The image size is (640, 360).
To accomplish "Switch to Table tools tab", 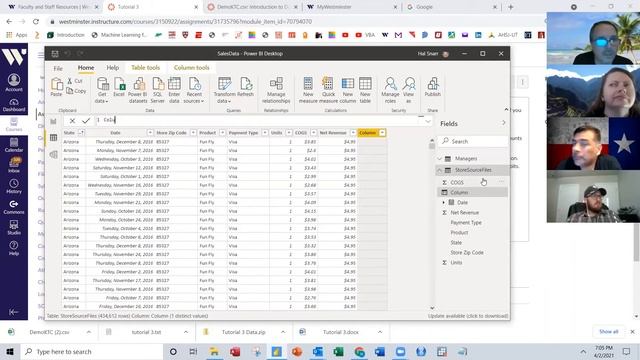I will click(x=145, y=68).
